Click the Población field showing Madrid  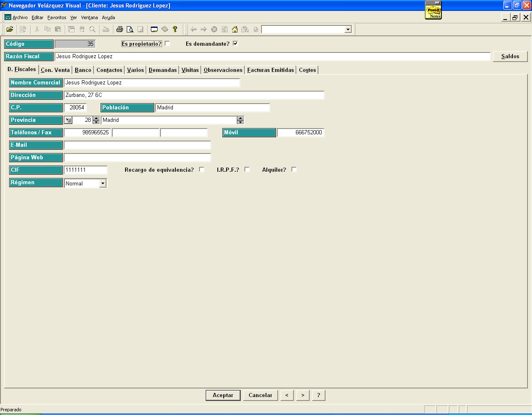pos(212,108)
